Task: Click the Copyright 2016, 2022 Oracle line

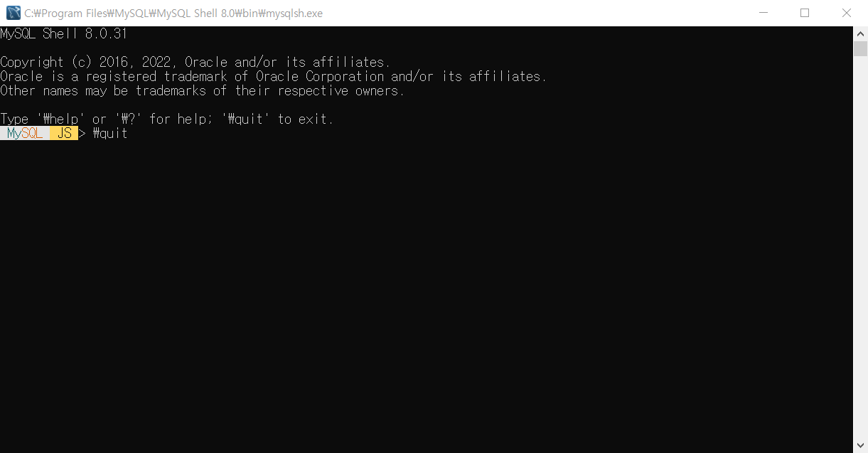Action: 195,62
